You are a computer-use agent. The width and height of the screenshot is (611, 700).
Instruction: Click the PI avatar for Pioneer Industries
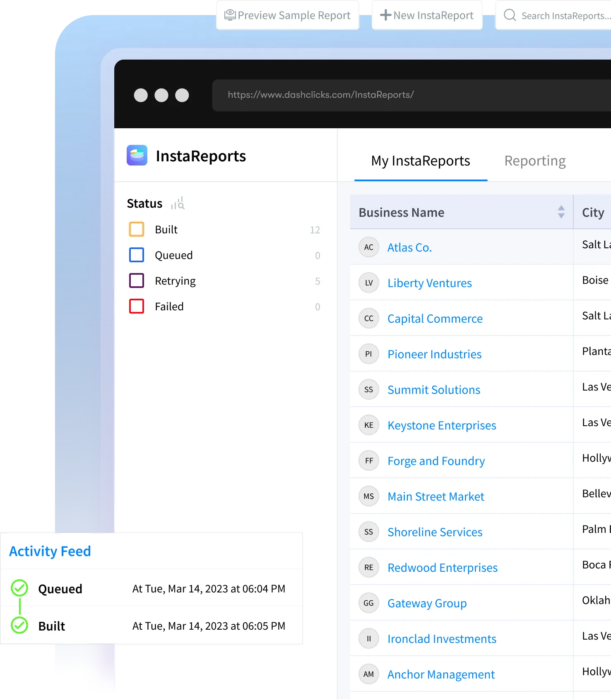coord(369,354)
